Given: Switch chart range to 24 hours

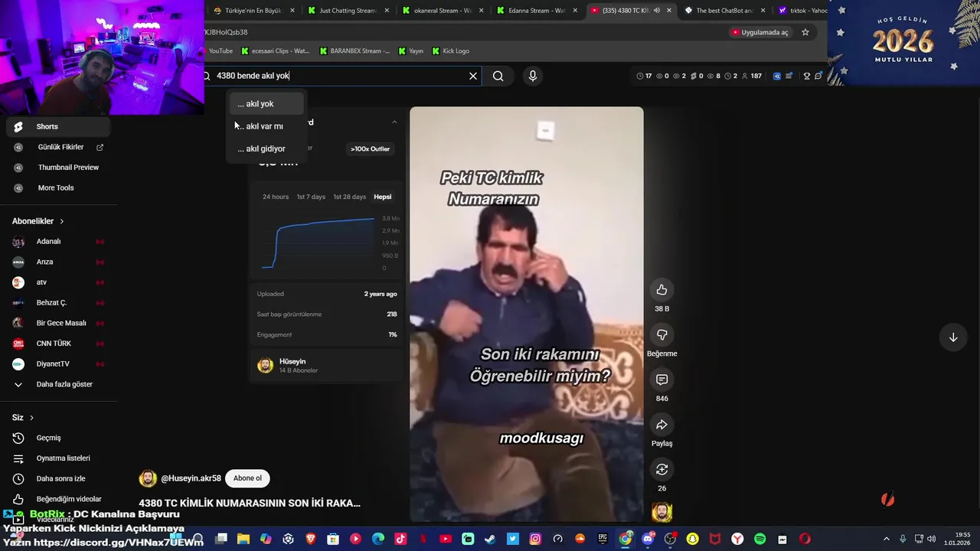Looking at the screenshot, I should click(x=276, y=197).
